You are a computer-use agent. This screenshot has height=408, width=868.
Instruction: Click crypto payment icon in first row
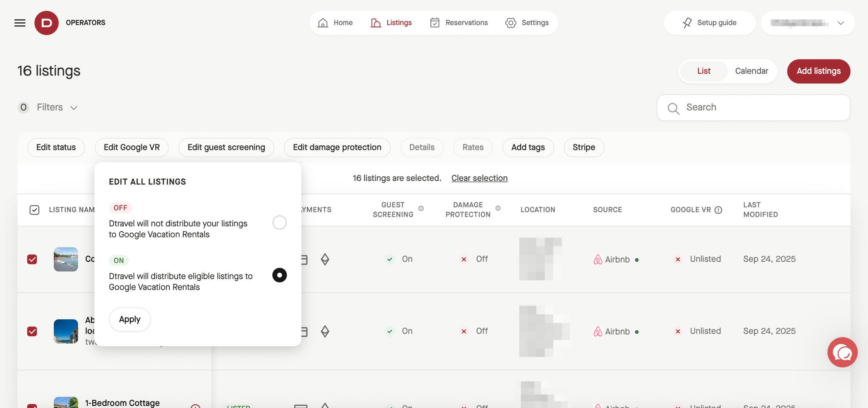[x=325, y=259]
